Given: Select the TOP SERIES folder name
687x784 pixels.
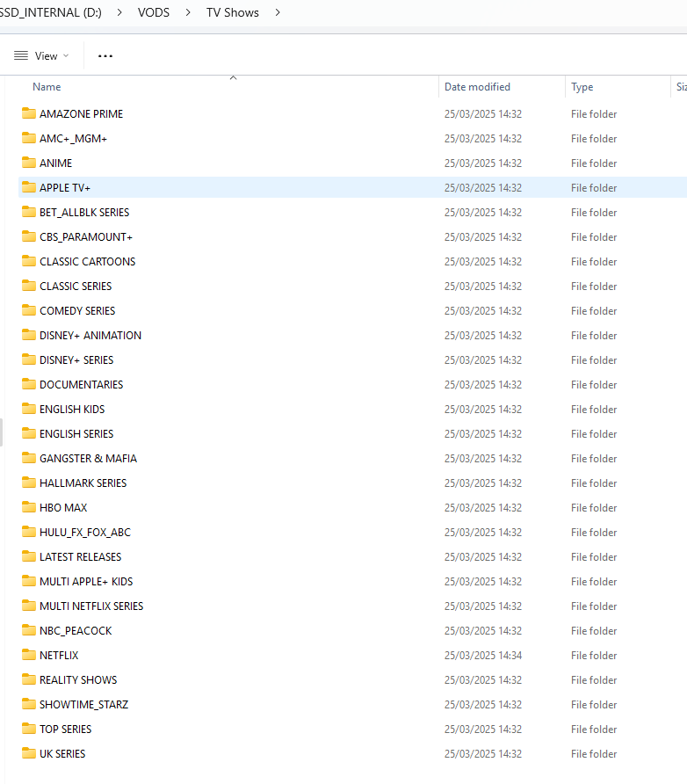Looking at the screenshot, I should [66, 729].
